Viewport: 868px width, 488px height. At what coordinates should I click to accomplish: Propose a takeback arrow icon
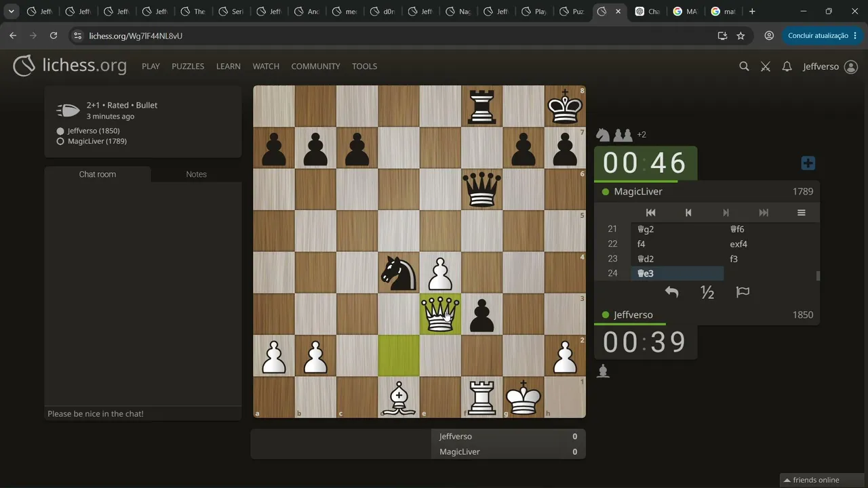coord(671,292)
